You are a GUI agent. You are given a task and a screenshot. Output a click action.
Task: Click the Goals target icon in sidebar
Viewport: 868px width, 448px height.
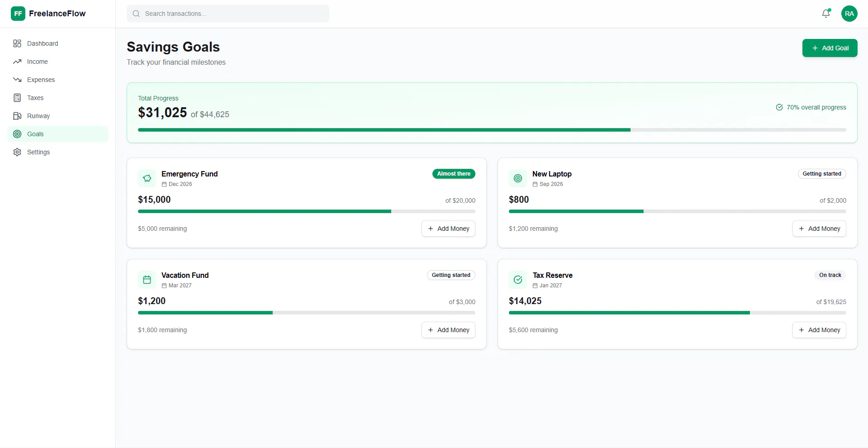(17, 134)
